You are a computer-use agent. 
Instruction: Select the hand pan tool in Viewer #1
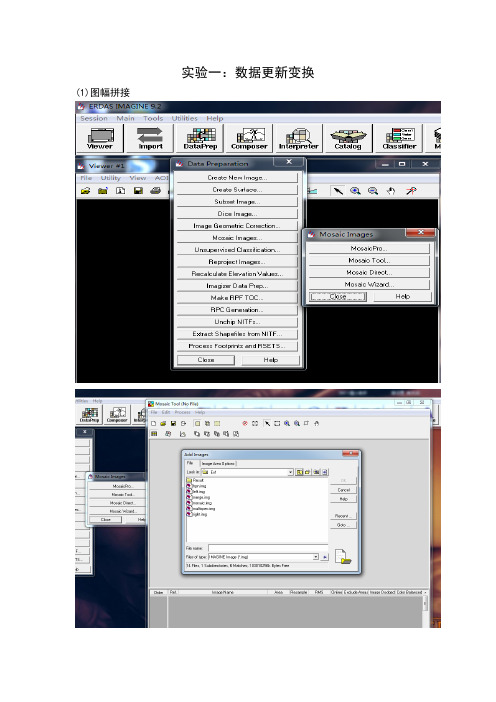(391, 191)
